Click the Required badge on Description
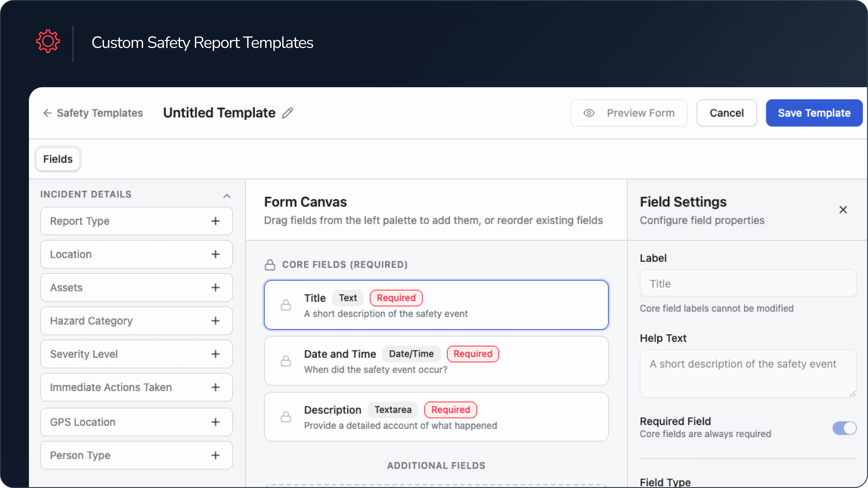 coord(451,410)
